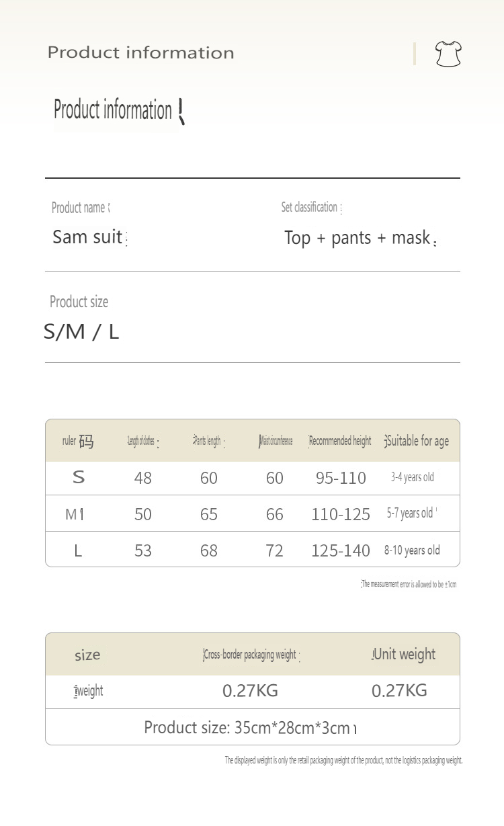Click the 'ruler' column header
504x826 pixels.
tap(77, 442)
